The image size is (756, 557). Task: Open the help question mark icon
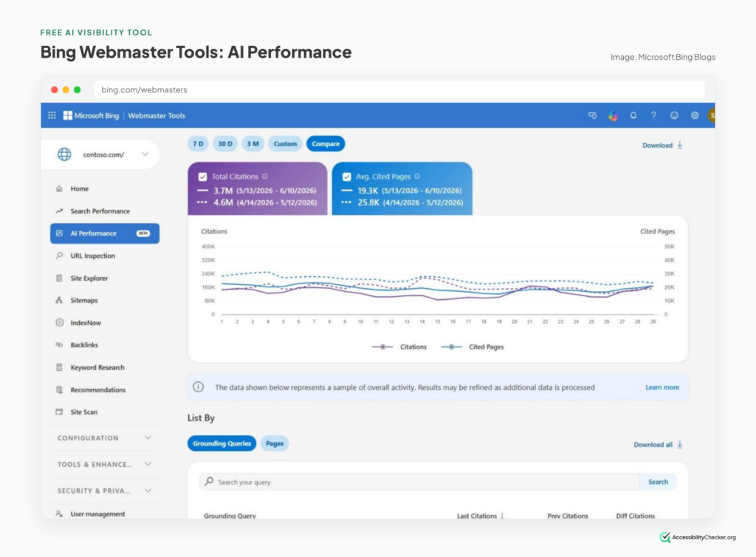tap(653, 115)
